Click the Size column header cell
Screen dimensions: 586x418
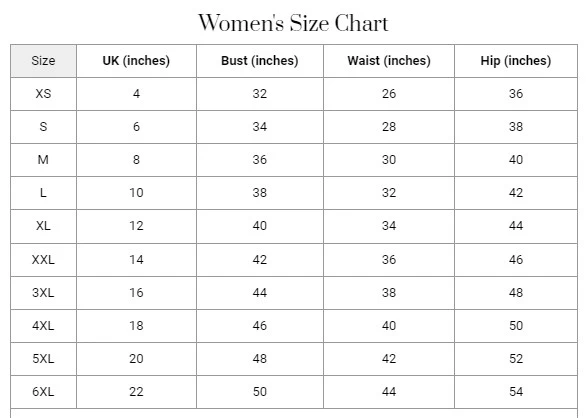tap(43, 61)
